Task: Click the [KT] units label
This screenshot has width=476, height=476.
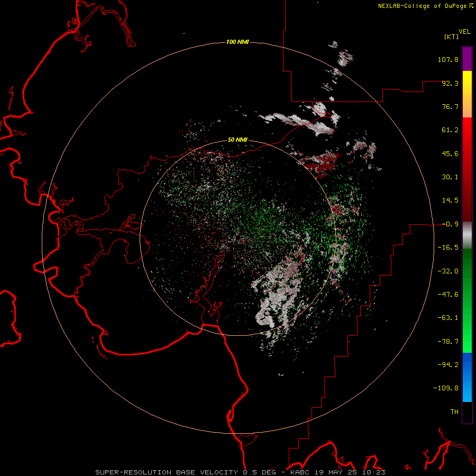Action: click(452, 36)
